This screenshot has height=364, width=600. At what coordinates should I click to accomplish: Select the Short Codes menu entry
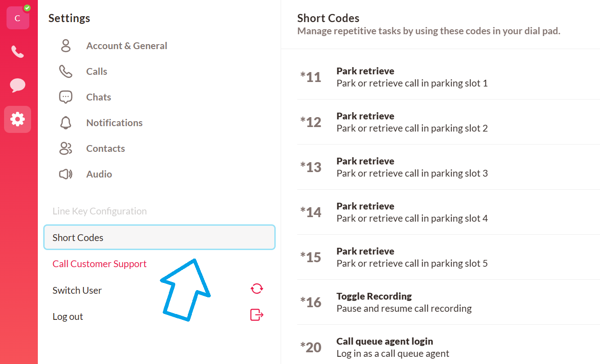point(159,237)
